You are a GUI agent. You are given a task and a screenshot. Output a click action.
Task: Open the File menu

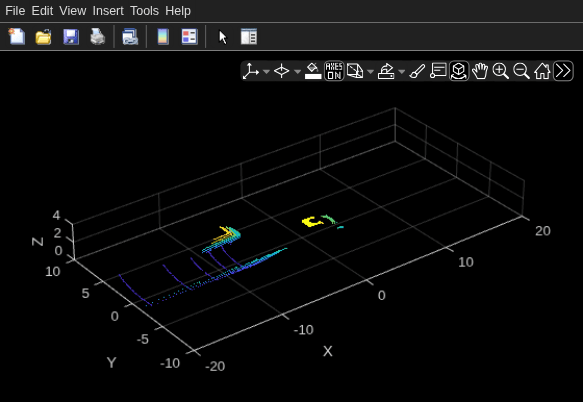point(15,11)
